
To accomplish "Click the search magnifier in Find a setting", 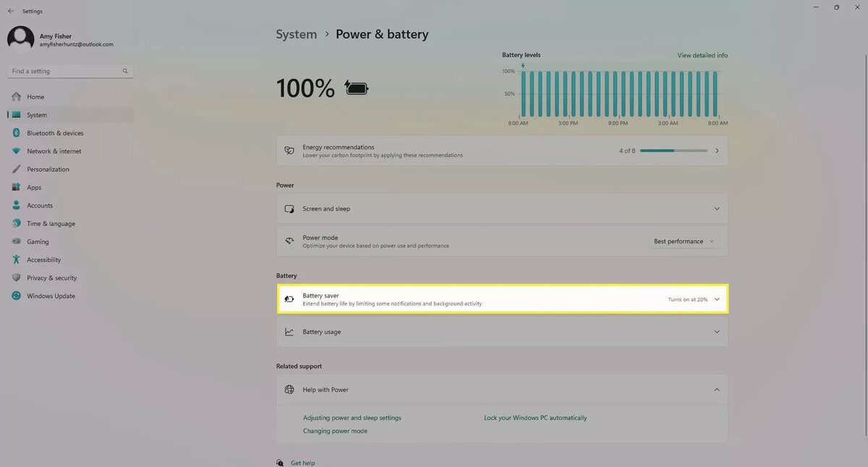I will click(124, 70).
